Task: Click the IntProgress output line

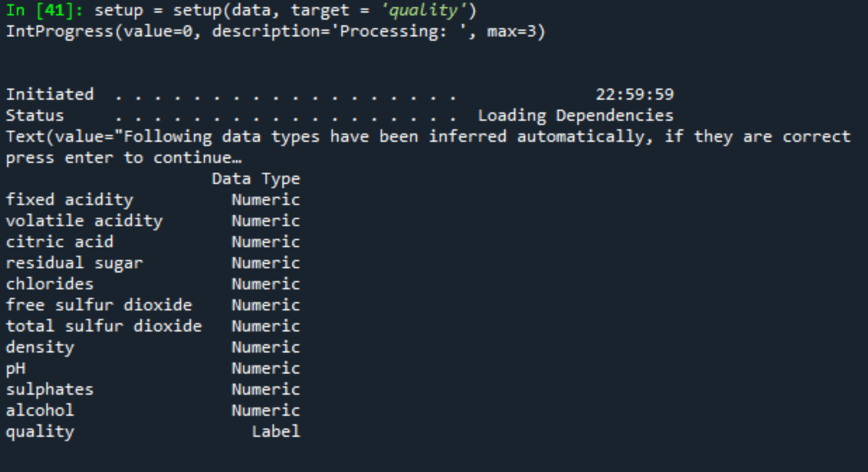Action: (275, 32)
